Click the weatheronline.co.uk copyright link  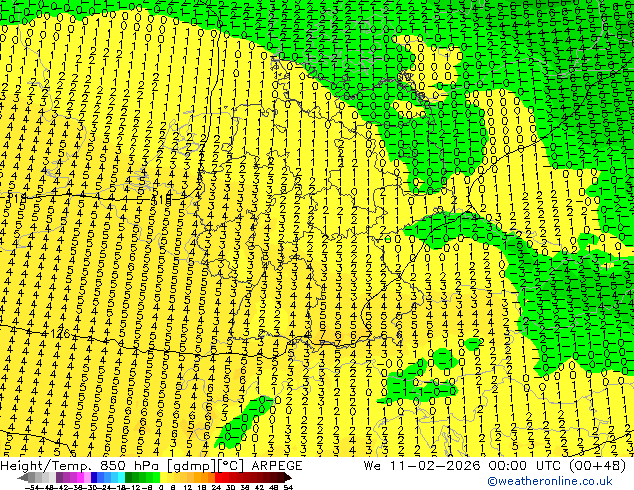[549, 481]
